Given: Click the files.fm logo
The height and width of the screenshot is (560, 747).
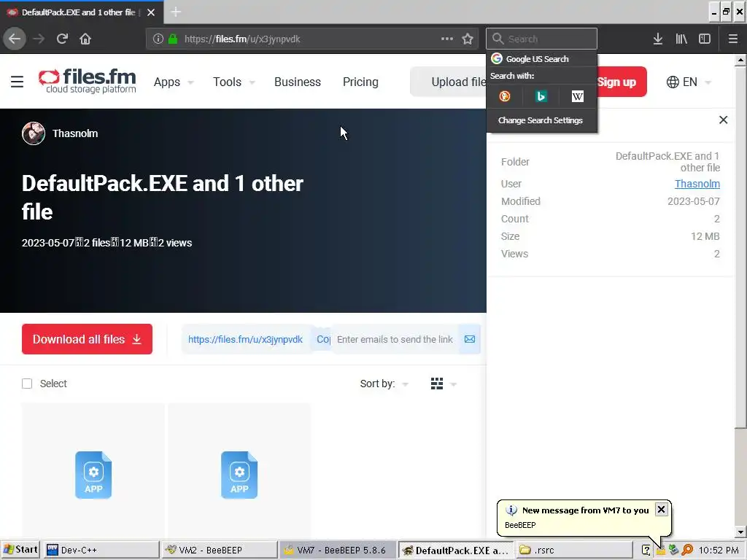Looking at the screenshot, I should 88,81.
